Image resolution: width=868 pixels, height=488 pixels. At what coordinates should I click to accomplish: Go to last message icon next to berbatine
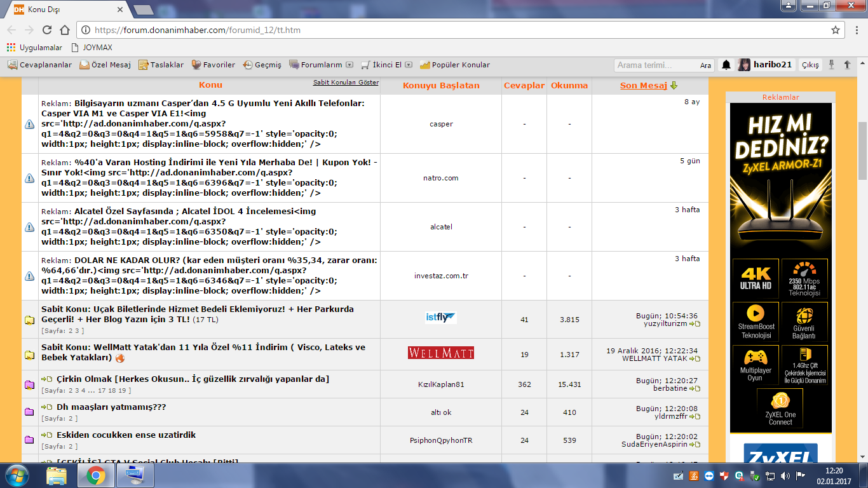point(695,389)
